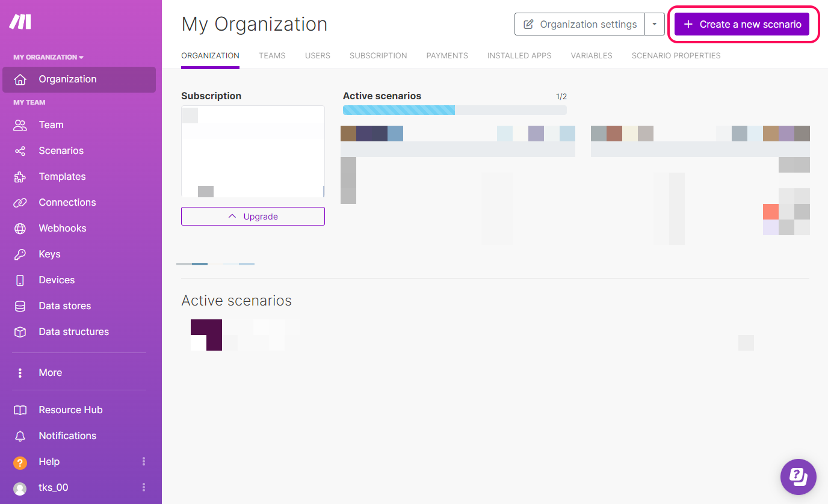Click the Webhooks globe icon
828x504 pixels.
click(x=20, y=229)
